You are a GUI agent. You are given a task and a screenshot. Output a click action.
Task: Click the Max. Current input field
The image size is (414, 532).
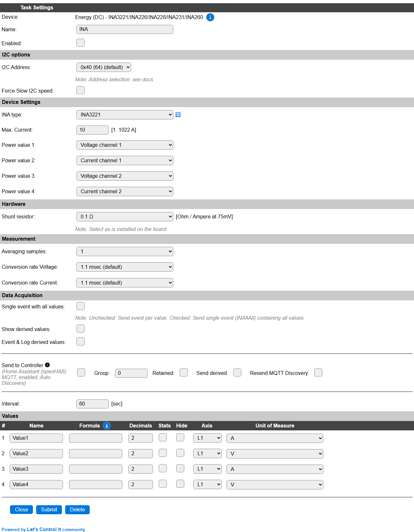[93, 130]
